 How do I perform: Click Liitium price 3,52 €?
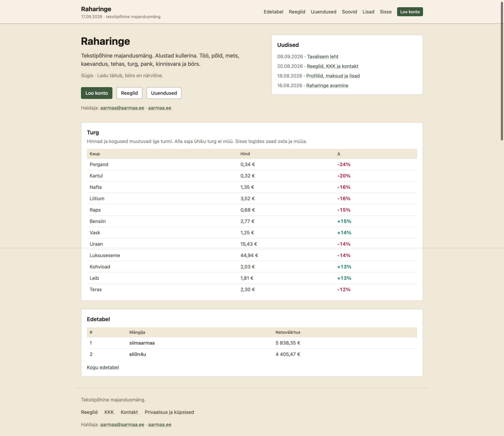point(247,199)
